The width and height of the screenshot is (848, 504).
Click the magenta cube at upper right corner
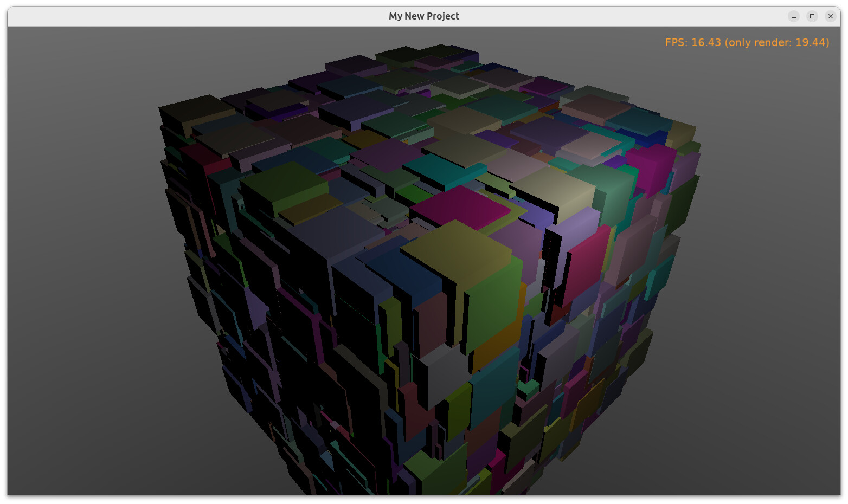pyautogui.click(x=650, y=167)
